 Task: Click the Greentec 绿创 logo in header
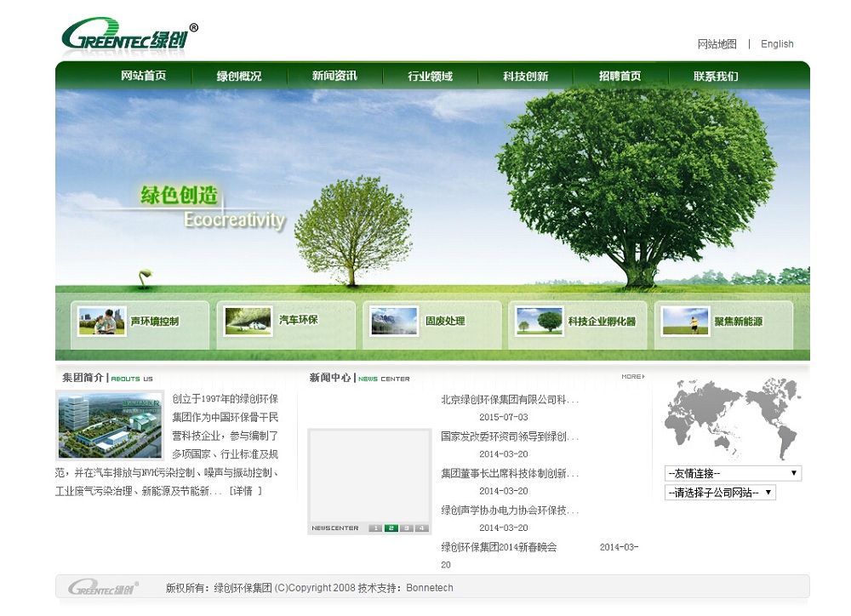click(x=129, y=34)
